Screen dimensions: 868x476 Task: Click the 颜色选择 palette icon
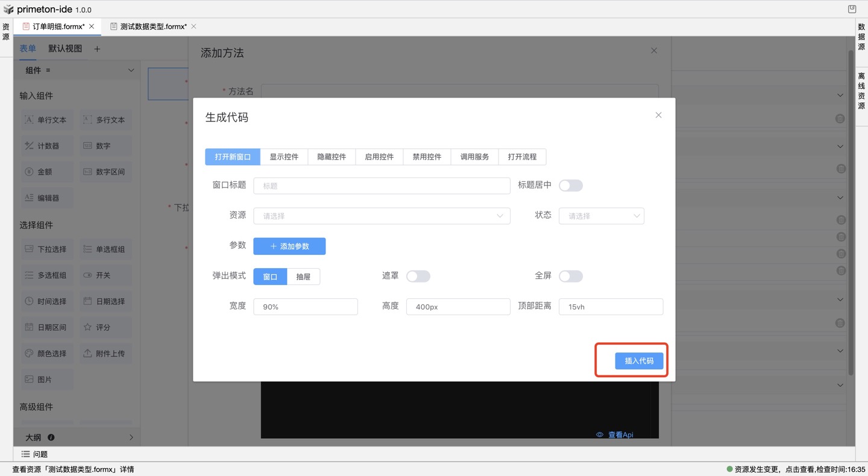coord(29,354)
